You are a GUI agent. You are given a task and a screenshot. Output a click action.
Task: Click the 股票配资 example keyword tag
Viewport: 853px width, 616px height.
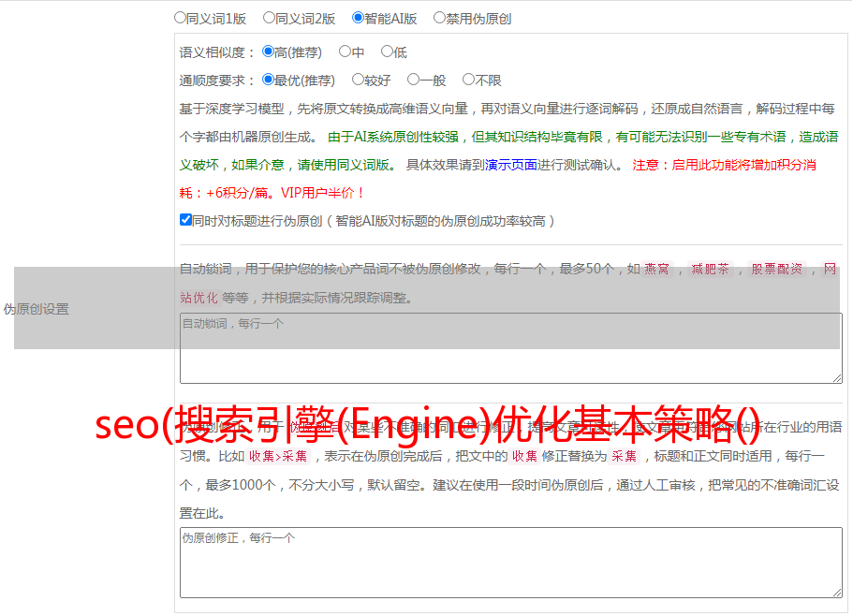tap(776, 270)
